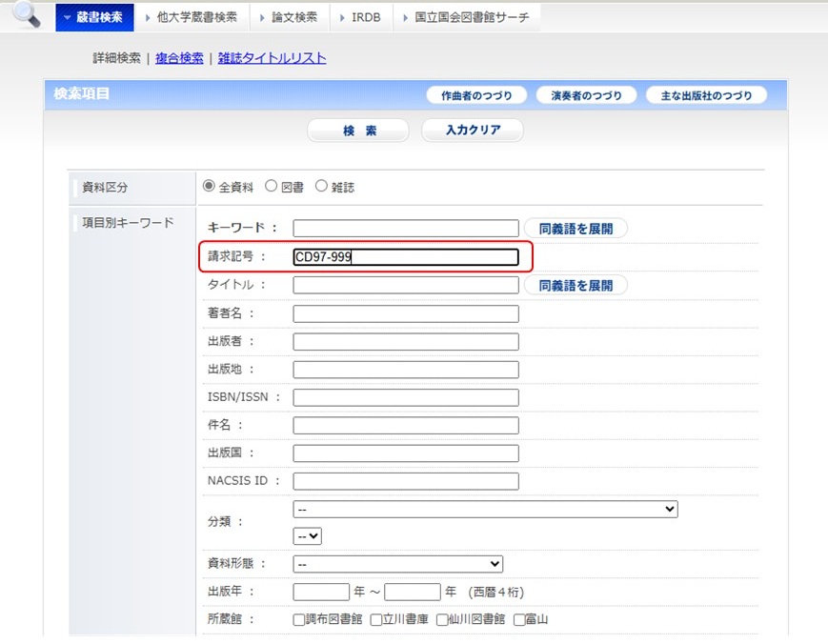Open the 複合検索 link

point(179,58)
